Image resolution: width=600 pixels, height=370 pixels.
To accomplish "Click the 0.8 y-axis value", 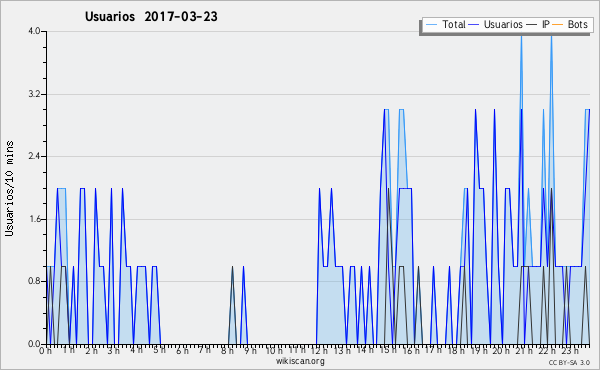I will pos(34,281).
